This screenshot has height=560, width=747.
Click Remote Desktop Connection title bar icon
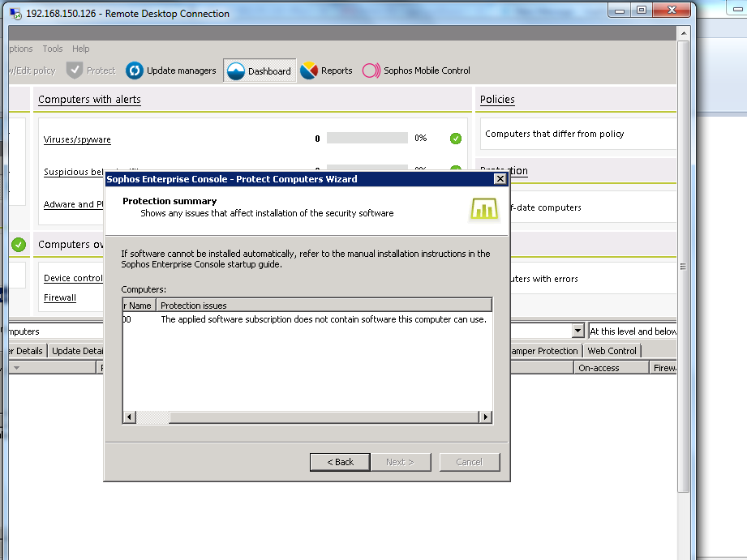click(x=15, y=14)
